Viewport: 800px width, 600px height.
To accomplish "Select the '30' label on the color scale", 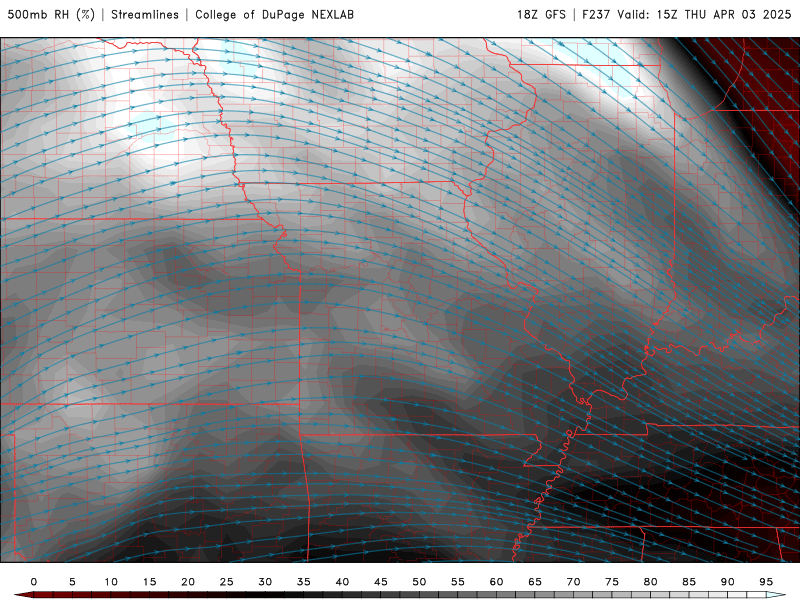I will [265, 582].
